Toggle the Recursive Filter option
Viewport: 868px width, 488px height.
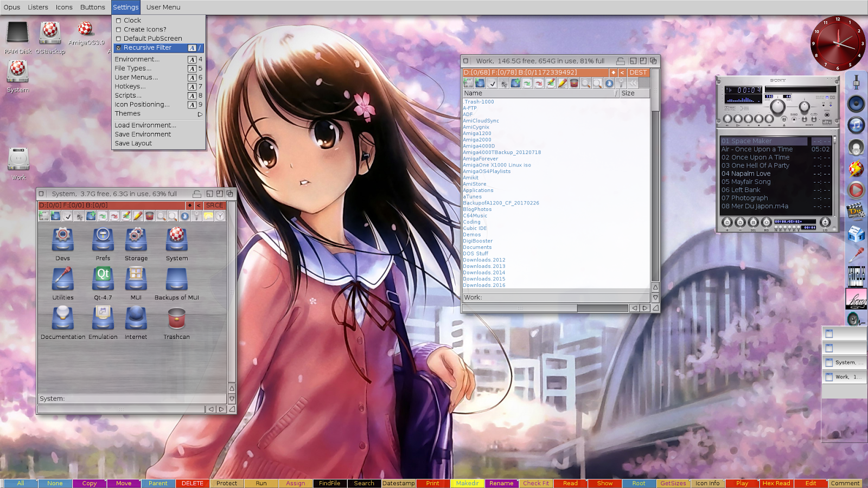[x=158, y=48]
